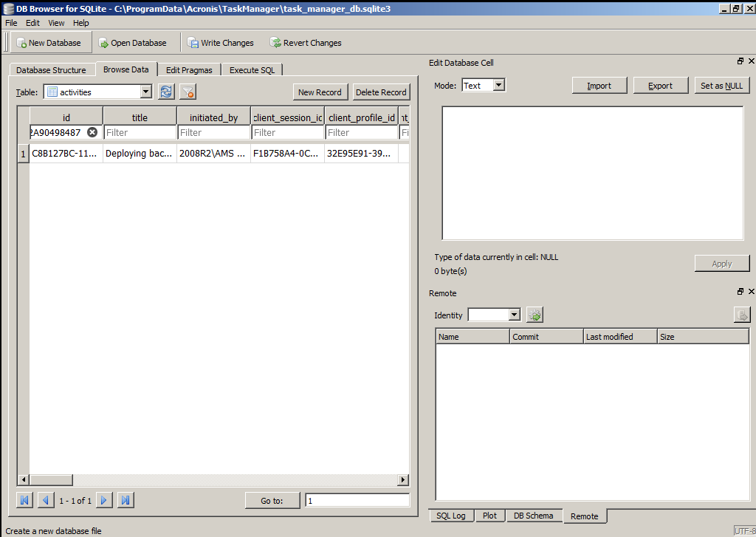756x537 pixels.
Task: Switch to the SQL Log tab
Action: (451, 516)
